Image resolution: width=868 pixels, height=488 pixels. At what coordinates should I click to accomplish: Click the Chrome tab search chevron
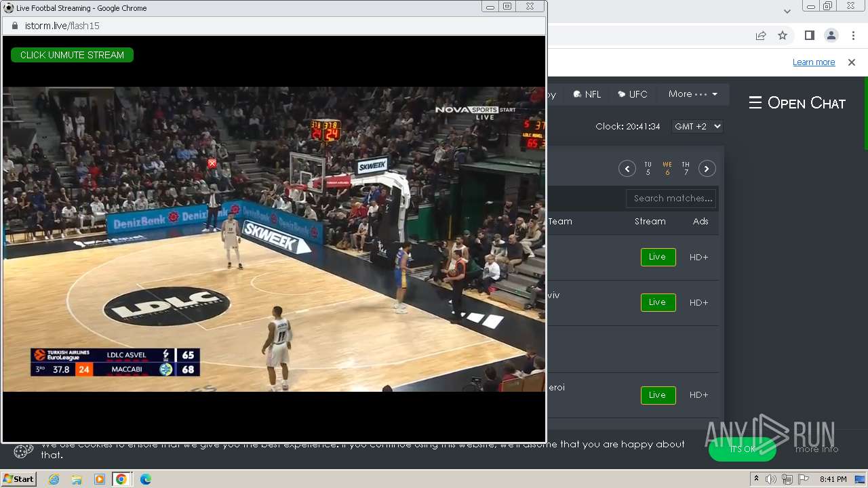[x=787, y=12]
